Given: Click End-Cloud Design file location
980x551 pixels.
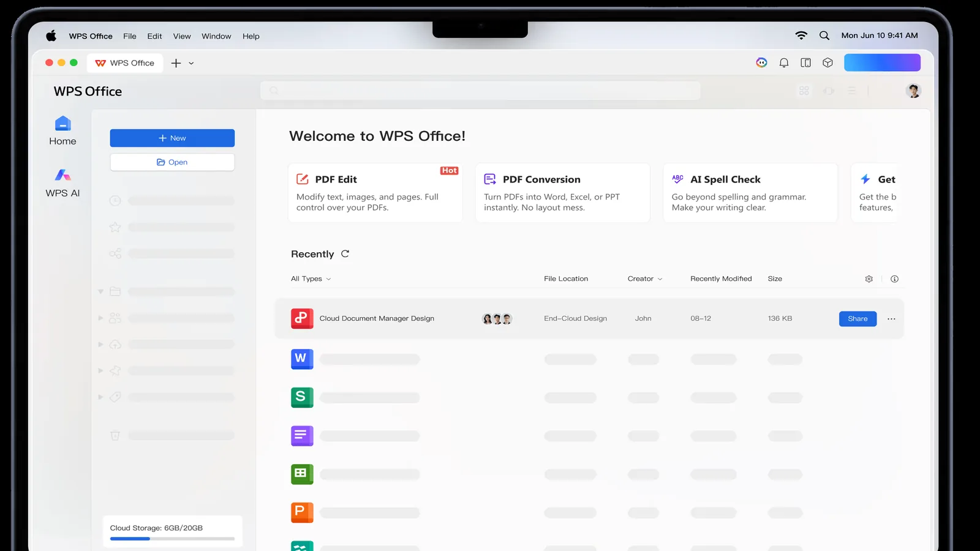Looking at the screenshot, I should (x=576, y=318).
